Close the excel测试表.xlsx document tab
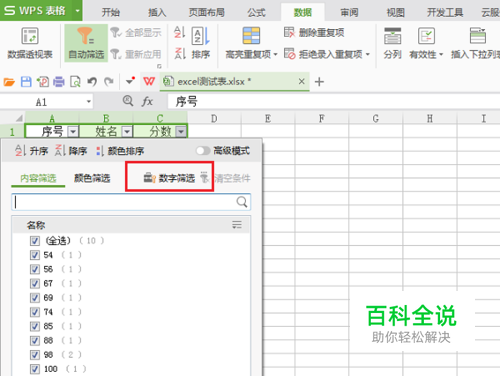 (301, 81)
